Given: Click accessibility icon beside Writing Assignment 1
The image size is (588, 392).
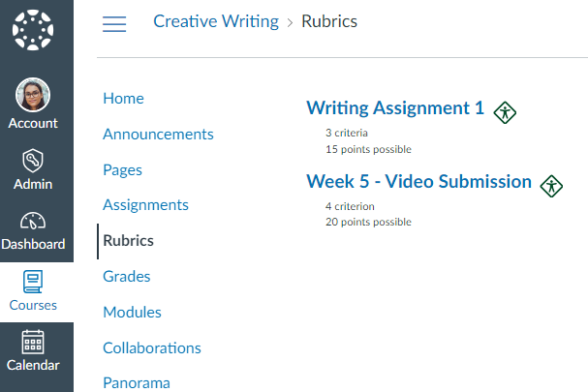Looking at the screenshot, I should 505,111.
